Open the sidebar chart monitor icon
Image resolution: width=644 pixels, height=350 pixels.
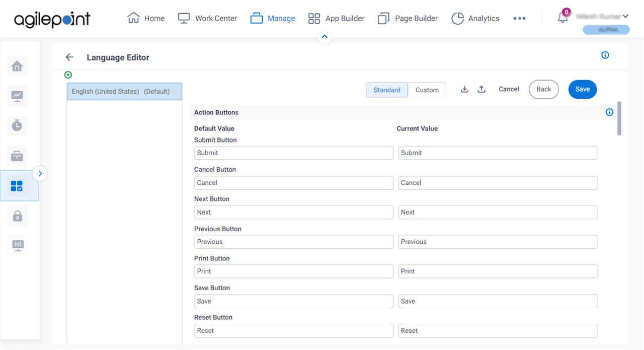pos(17,96)
